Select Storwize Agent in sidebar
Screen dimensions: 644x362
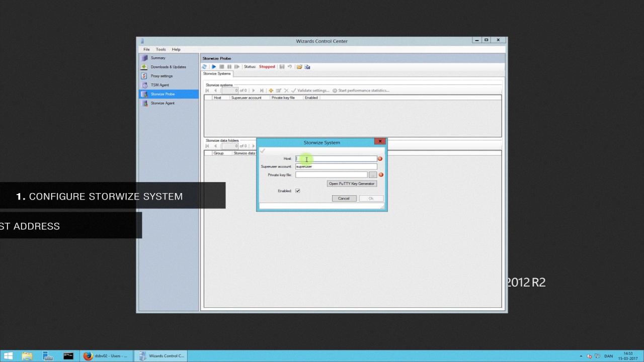point(163,103)
